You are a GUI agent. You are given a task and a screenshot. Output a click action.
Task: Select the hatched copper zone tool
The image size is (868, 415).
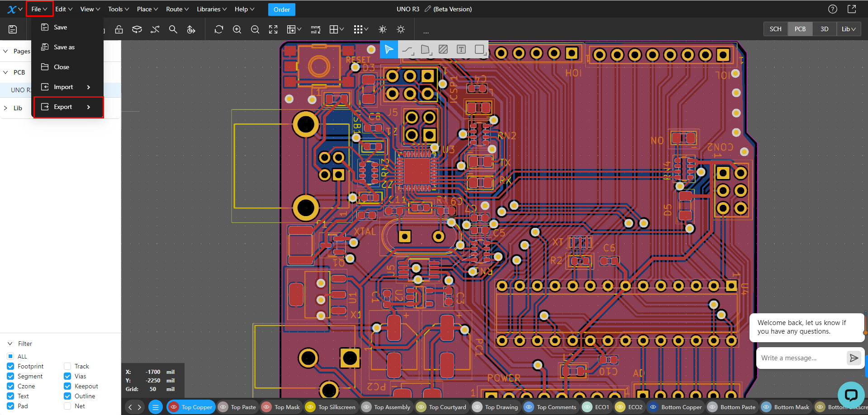coord(443,49)
